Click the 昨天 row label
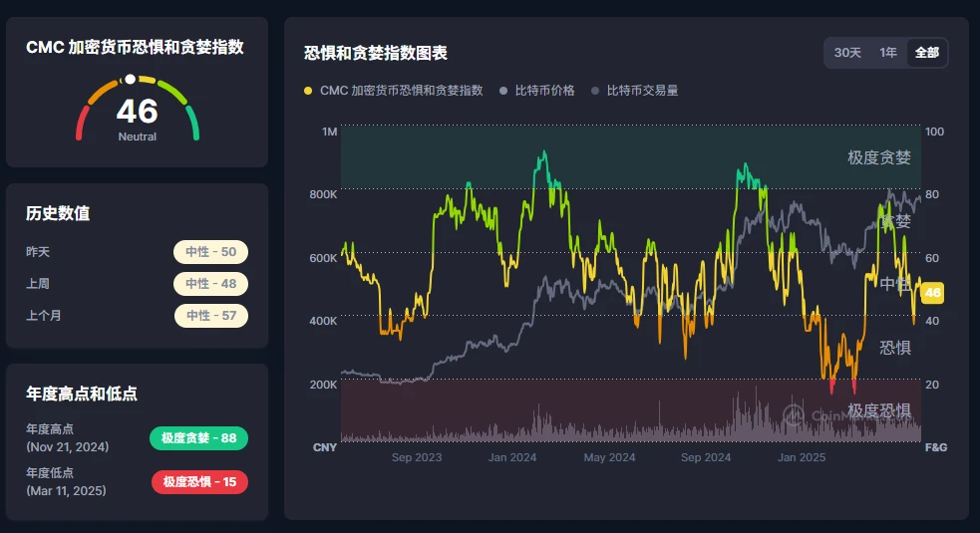The height and width of the screenshot is (533, 980). [x=38, y=252]
